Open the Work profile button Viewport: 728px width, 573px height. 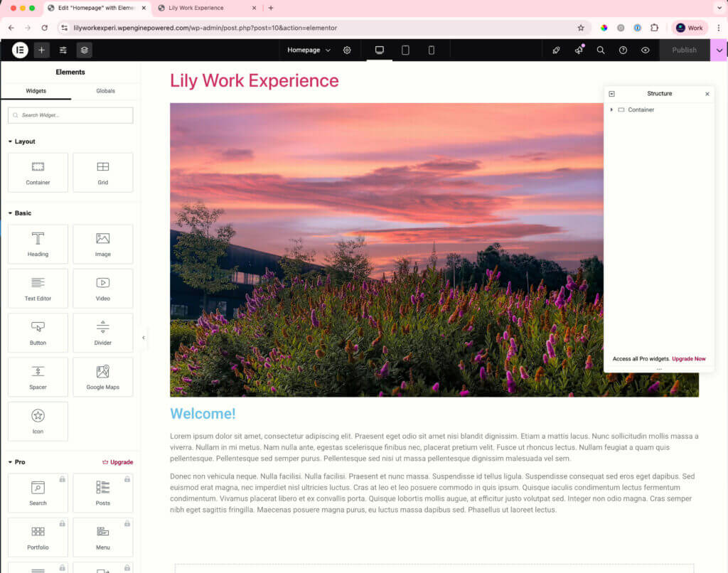point(690,28)
